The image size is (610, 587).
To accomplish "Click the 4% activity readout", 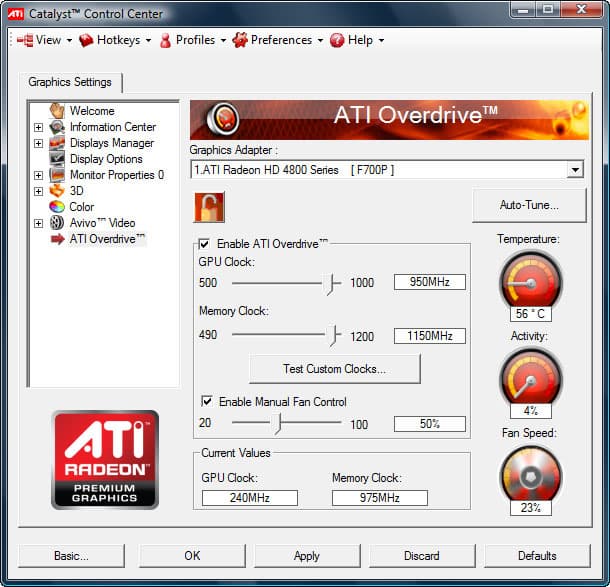I will click(x=531, y=411).
